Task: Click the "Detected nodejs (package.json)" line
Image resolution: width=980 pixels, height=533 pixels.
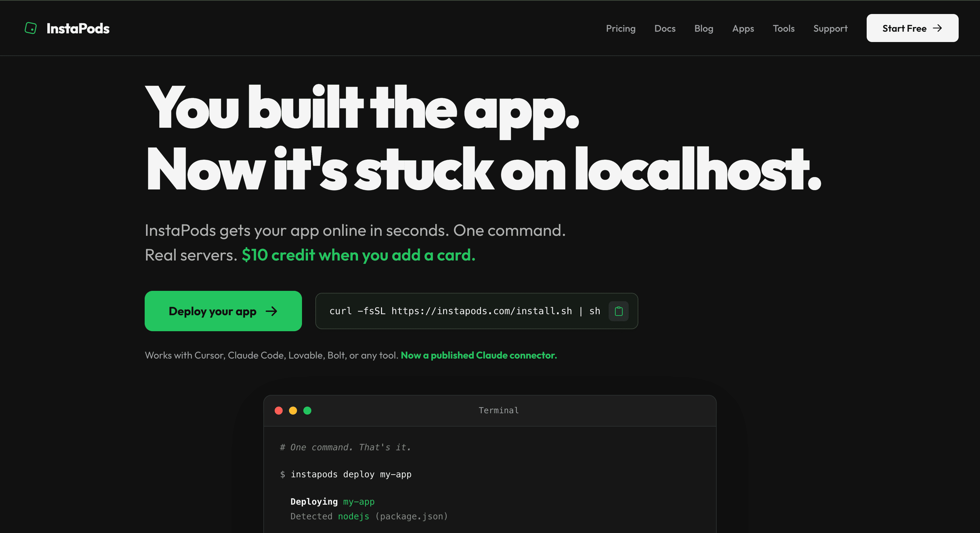Action: tap(369, 516)
